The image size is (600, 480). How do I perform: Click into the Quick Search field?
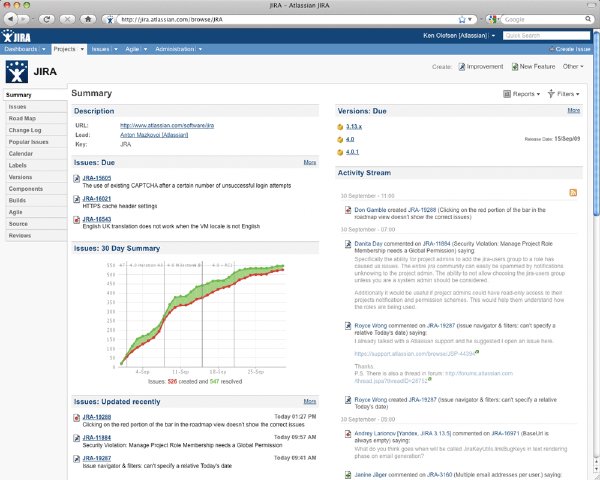(x=546, y=36)
